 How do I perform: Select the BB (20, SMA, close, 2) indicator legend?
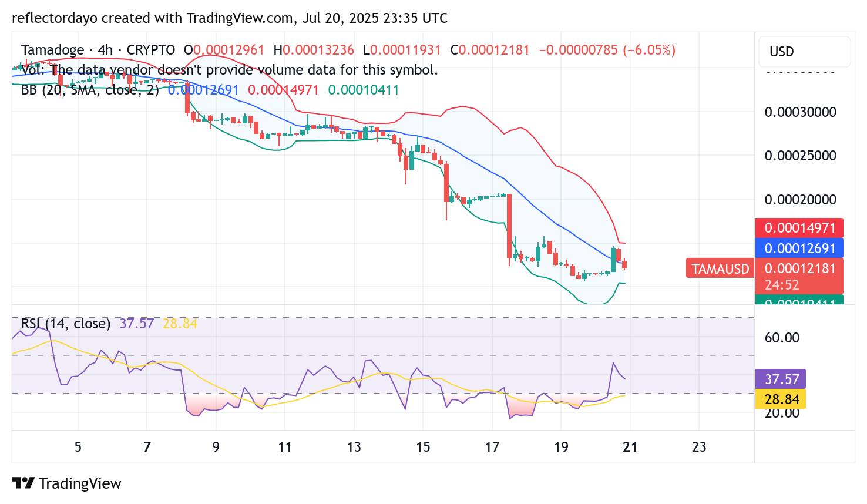(90, 90)
